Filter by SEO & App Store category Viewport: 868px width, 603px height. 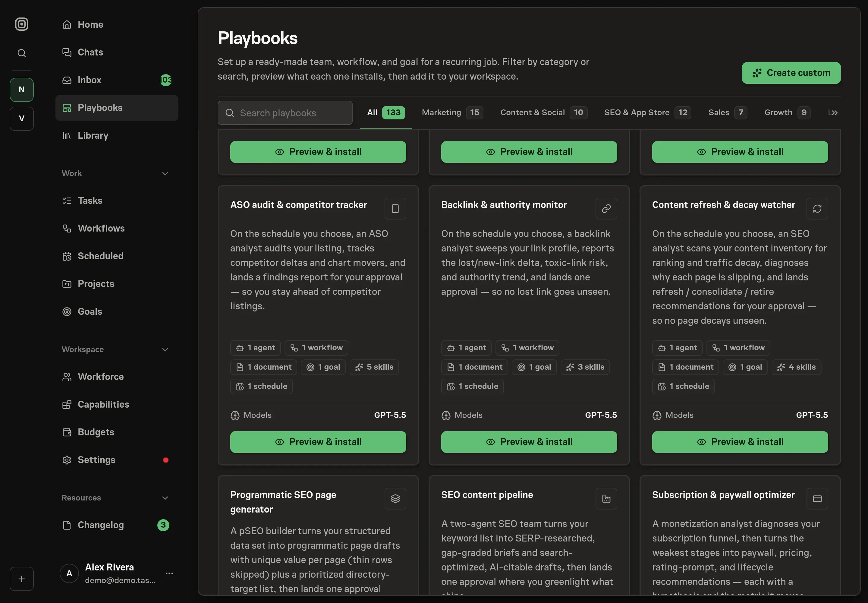647,112
